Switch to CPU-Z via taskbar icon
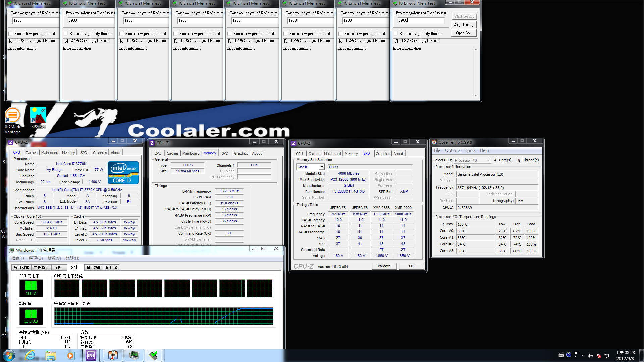Viewport: 644px width, 362px height. [x=91, y=355]
